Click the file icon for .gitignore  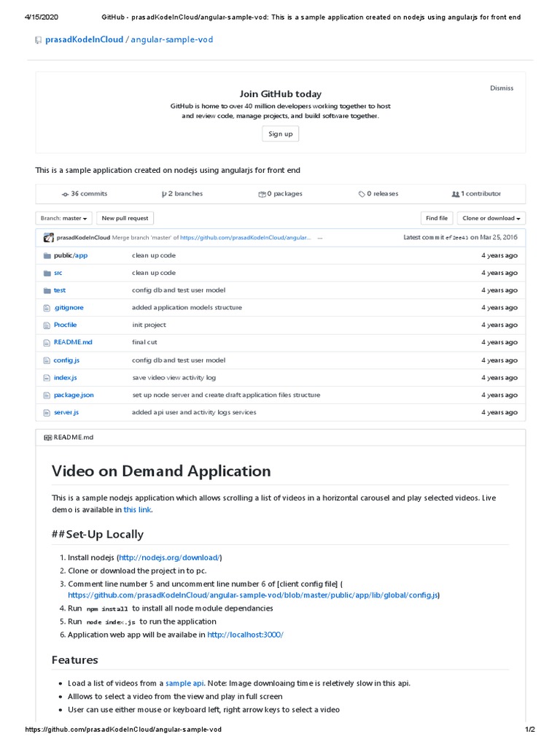[47, 309]
